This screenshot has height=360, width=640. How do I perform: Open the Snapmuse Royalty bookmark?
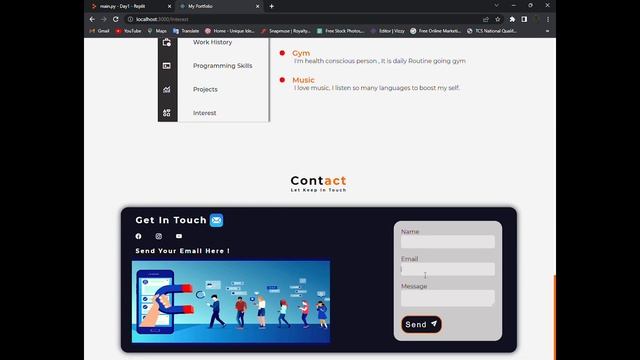click(286, 31)
